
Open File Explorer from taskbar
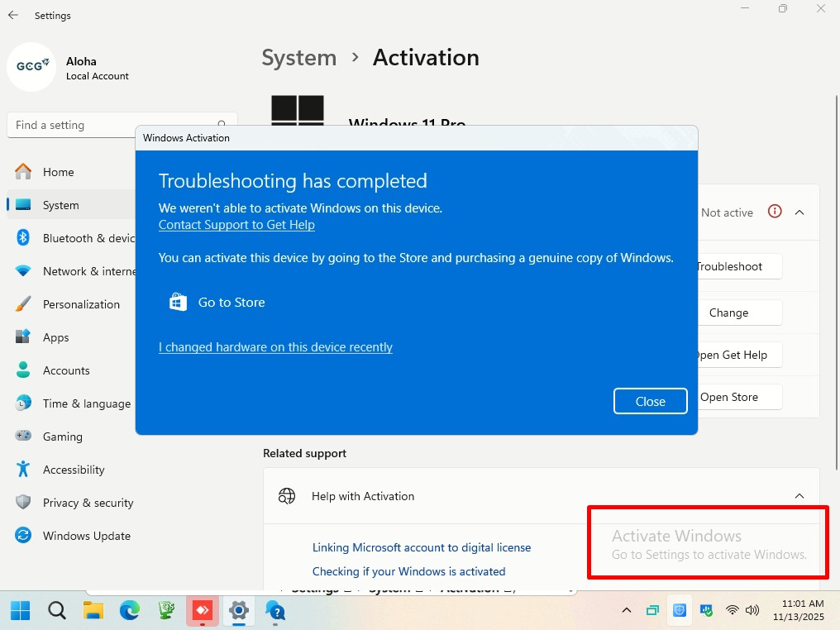[93, 611]
